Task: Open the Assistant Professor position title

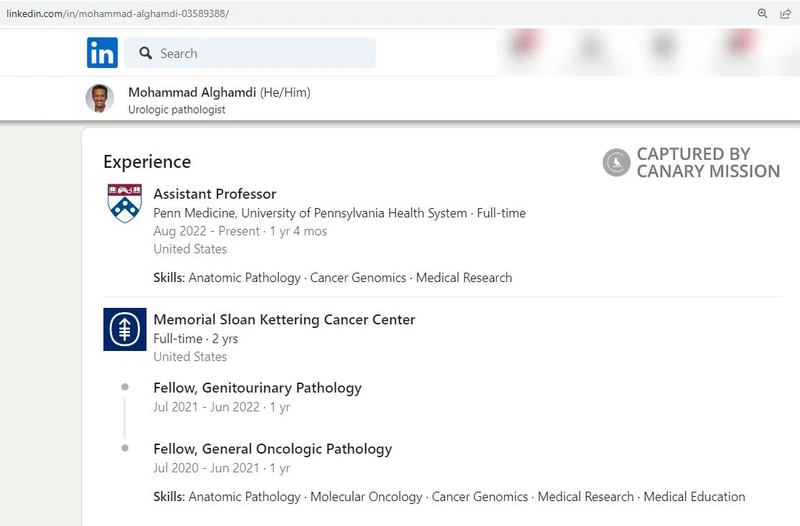Action: [x=215, y=194]
